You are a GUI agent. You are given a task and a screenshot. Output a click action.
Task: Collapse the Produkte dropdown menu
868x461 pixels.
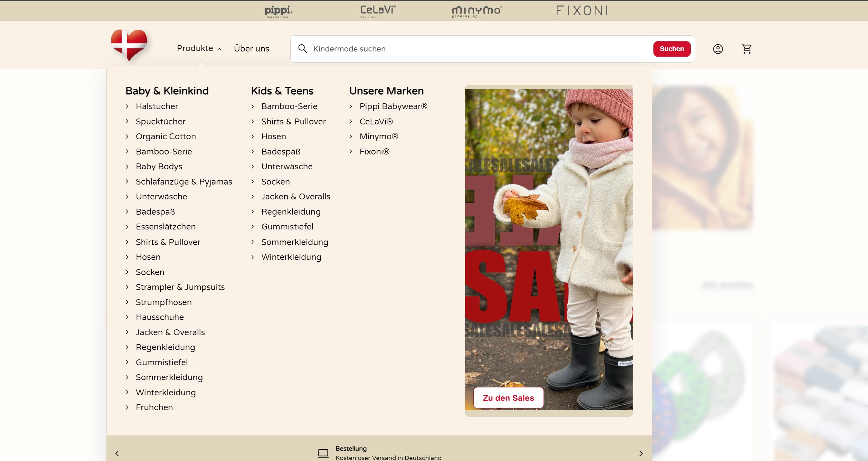(x=199, y=49)
